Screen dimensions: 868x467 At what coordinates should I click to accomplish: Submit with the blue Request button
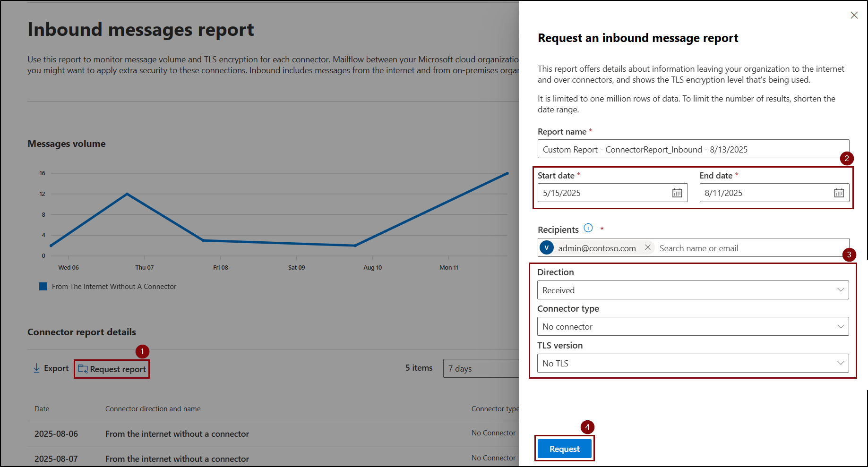(564, 449)
